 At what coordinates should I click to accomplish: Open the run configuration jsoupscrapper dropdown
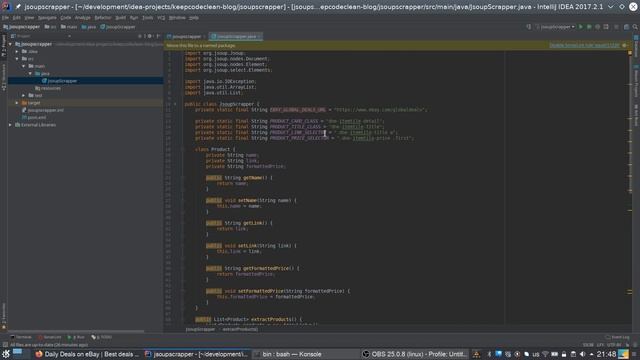click(556, 27)
